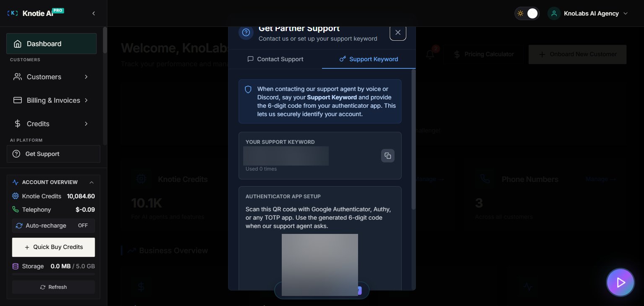Expand the Credits menu
Viewport: 644px width, 306px height.
[52, 124]
